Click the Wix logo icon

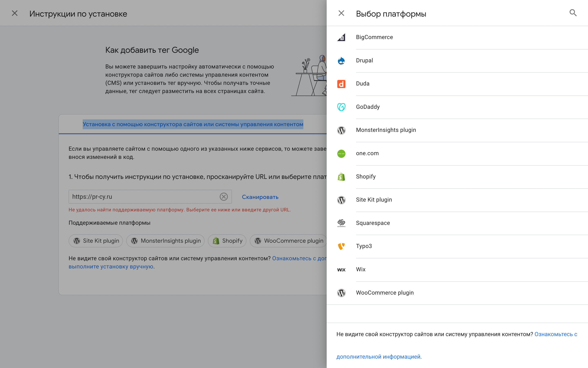pyautogui.click(x=341, y=270)
